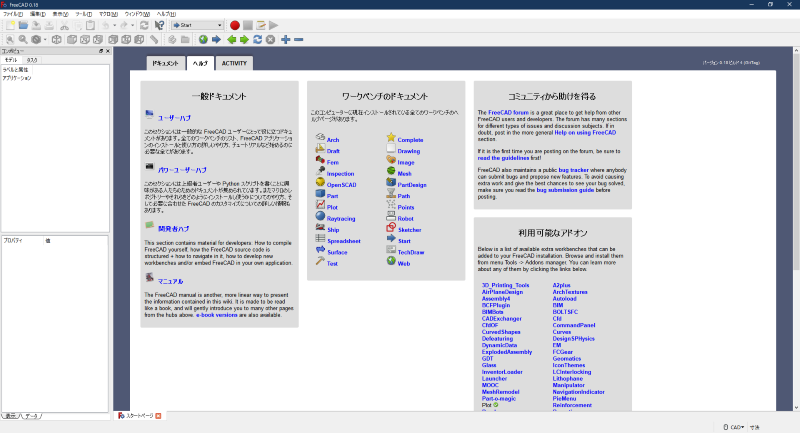The image size is (800, 433).
Task: Switch to the ACTIVITY tab
Action: [234, 63]
